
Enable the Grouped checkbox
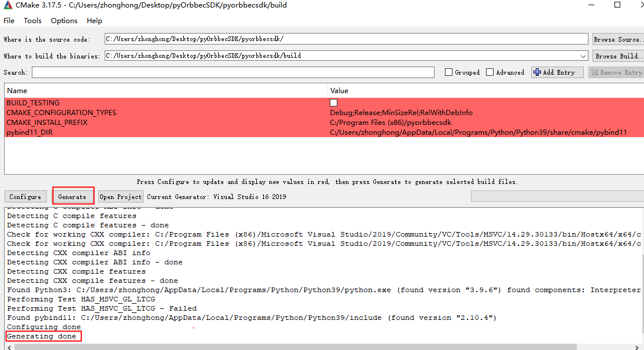tap(448, 72)
